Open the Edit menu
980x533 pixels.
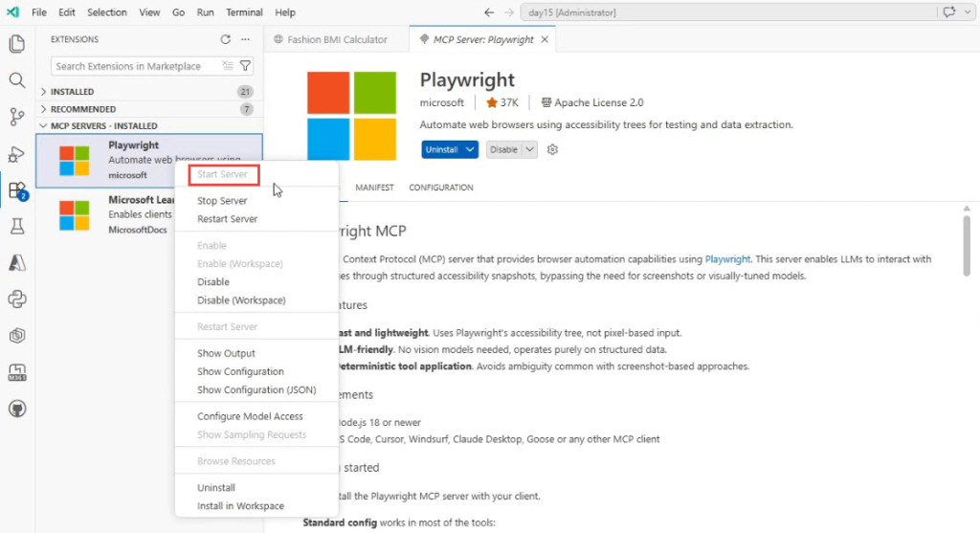[x=67, y=12]
